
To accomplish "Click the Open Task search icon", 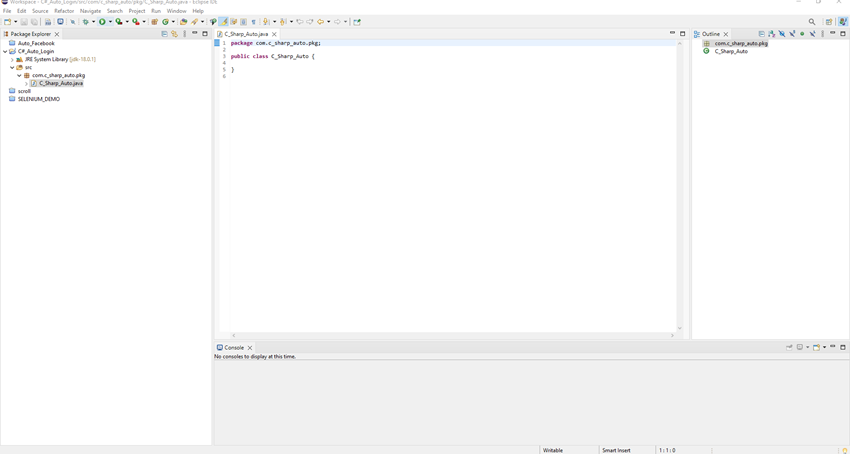I will click(x=194, y=22).
